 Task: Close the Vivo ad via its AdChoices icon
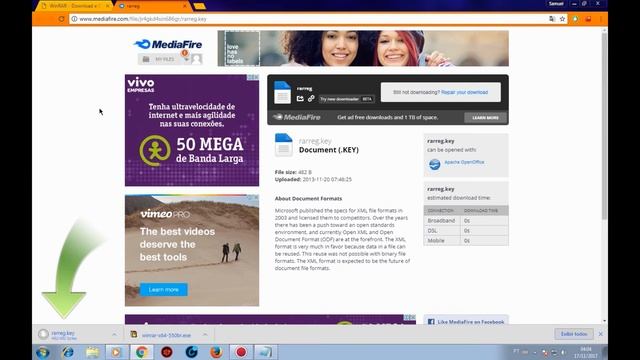pyautogui.click(x=253, y=77)
